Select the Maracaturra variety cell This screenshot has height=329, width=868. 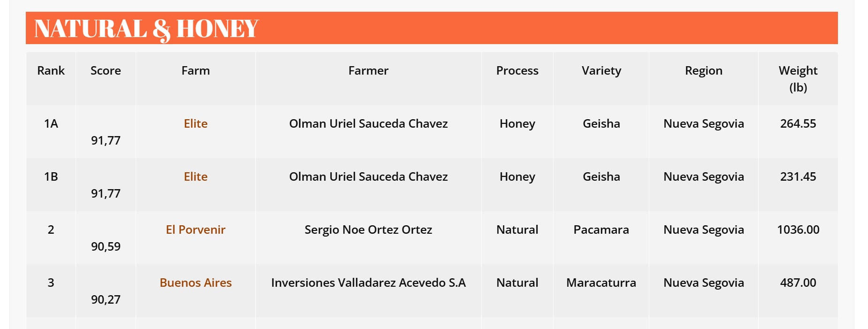601,283
